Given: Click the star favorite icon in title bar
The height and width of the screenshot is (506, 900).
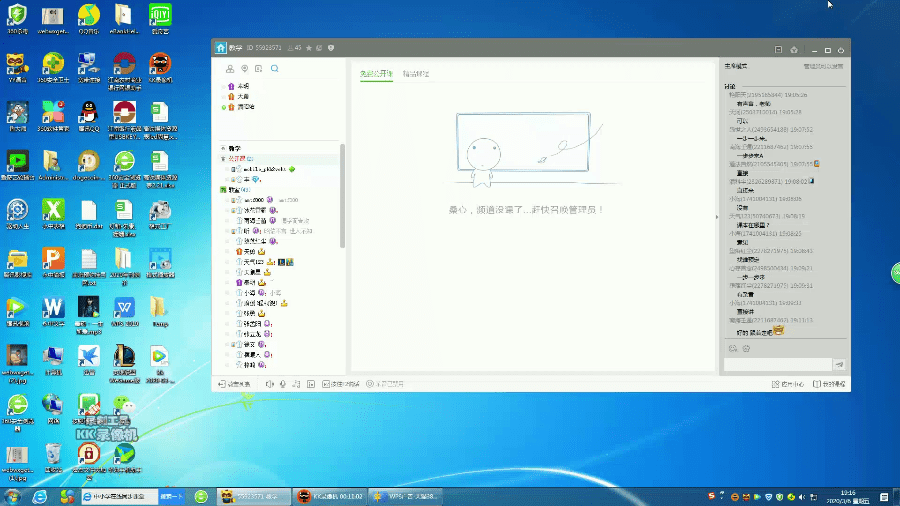Looking at the screenshot, I should click(309, 48).
